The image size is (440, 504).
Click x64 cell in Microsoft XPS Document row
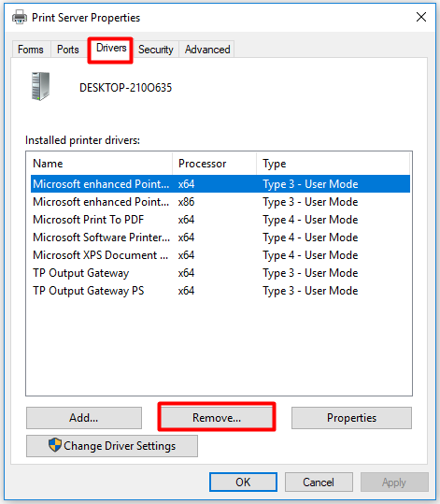tap(186, 255)
